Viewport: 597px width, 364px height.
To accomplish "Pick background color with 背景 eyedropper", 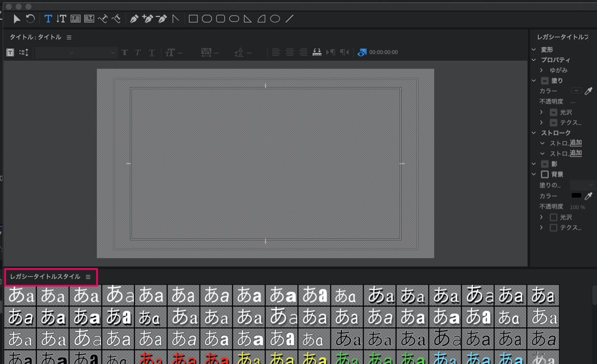I will (589, 196).
